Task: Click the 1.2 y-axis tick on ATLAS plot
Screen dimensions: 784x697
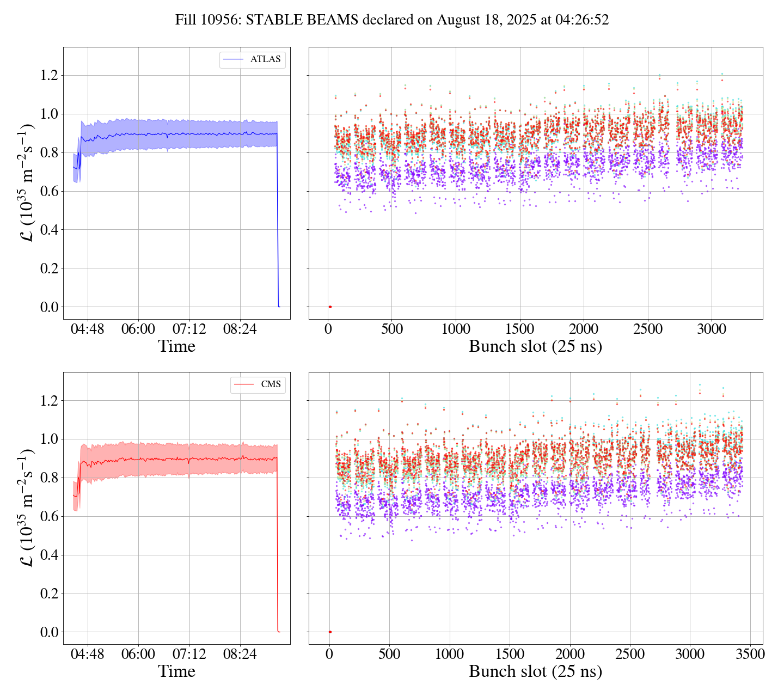Action: coord(49,75)
